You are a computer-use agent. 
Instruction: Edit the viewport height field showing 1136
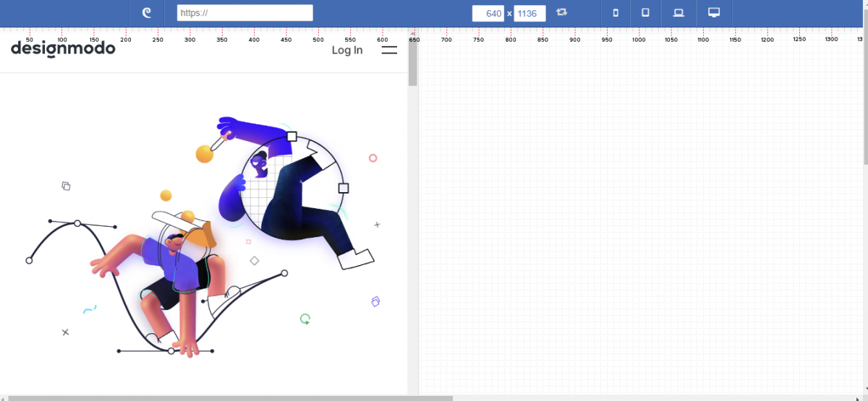529,14
